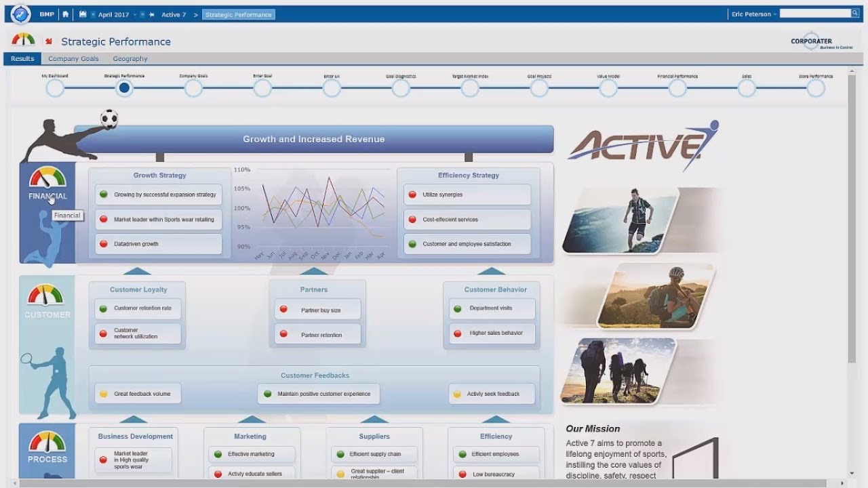Step to the previous period with the arrow before April 2017

92,14
